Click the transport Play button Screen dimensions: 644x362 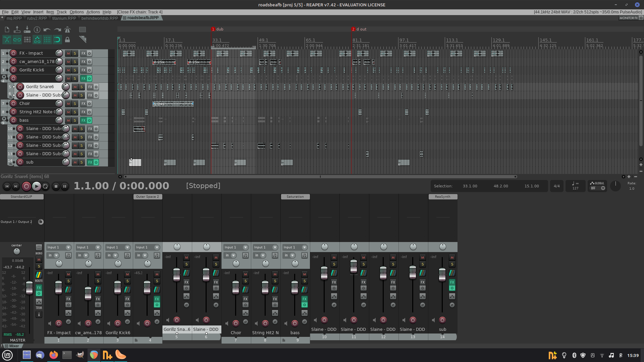coord(37,186)
